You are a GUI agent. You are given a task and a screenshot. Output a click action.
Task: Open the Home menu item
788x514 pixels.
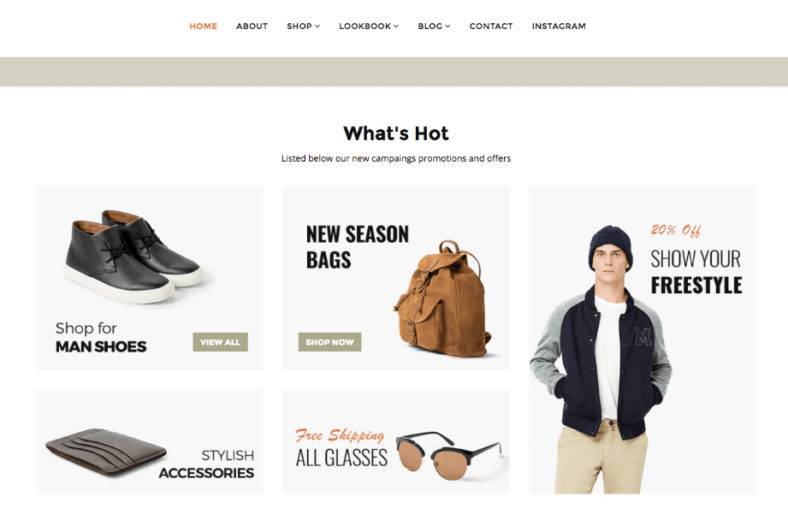[x=203, y=26]
